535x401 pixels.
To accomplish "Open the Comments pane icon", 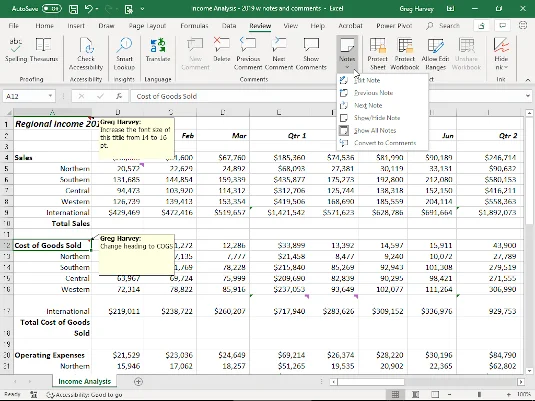I will click(503, 26).
